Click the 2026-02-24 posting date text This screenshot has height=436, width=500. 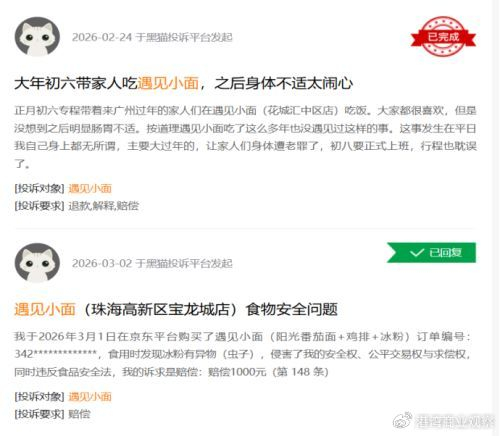[x=102, y=37]
